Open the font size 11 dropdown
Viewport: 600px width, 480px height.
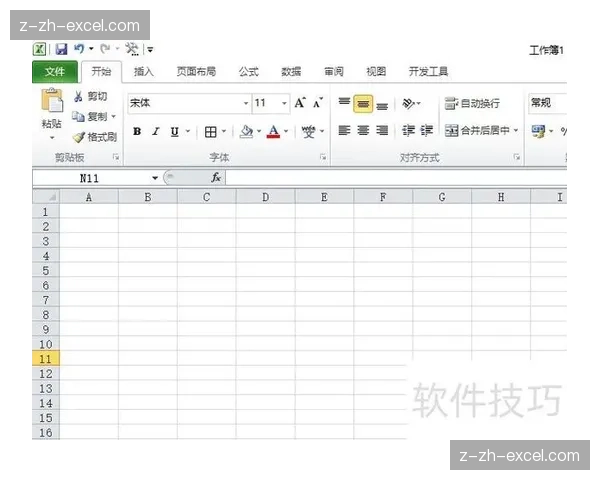click(x=284, y=103)
